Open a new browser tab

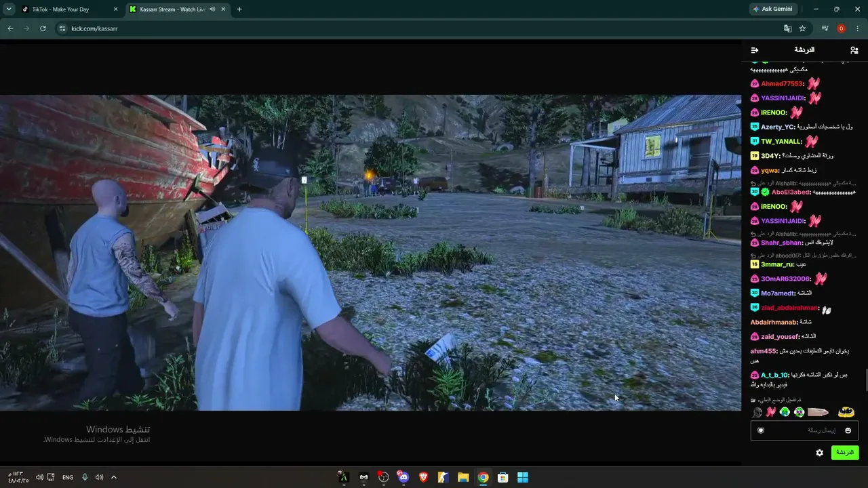pos(239,9)
